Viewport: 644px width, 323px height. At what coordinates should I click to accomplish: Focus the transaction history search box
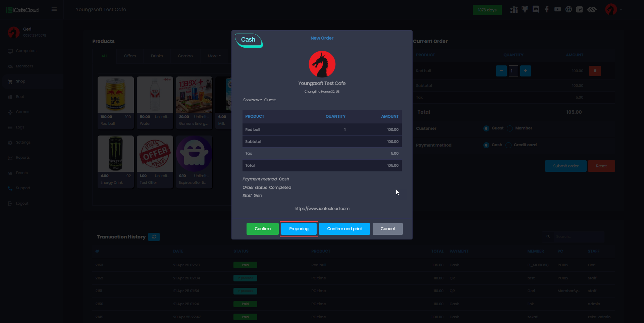click(x=579, y=236)
